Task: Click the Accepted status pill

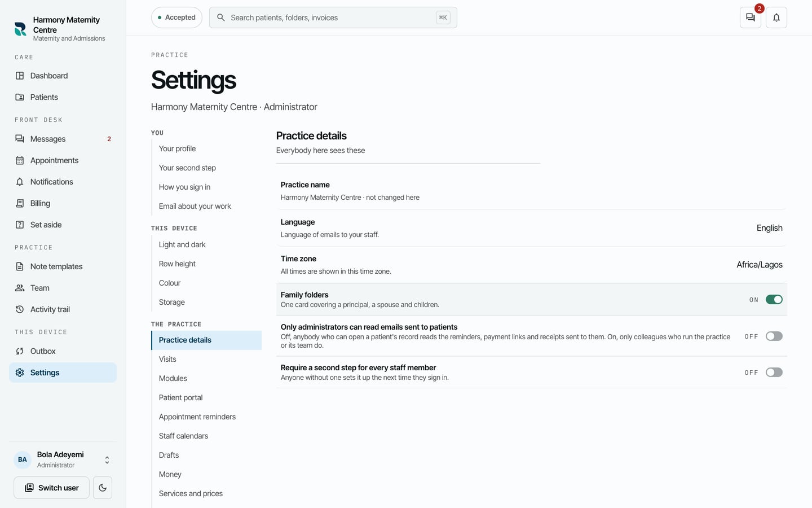Action: (x=176, y=17)
